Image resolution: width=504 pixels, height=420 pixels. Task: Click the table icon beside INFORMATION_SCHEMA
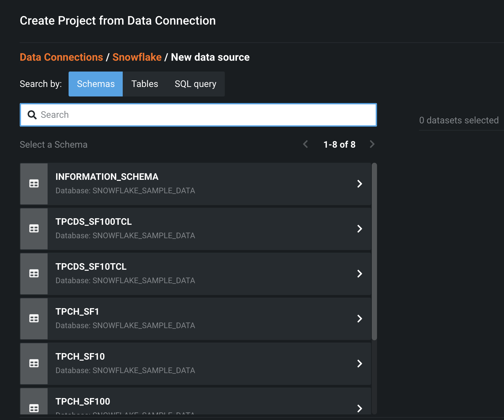click(34, 184)
